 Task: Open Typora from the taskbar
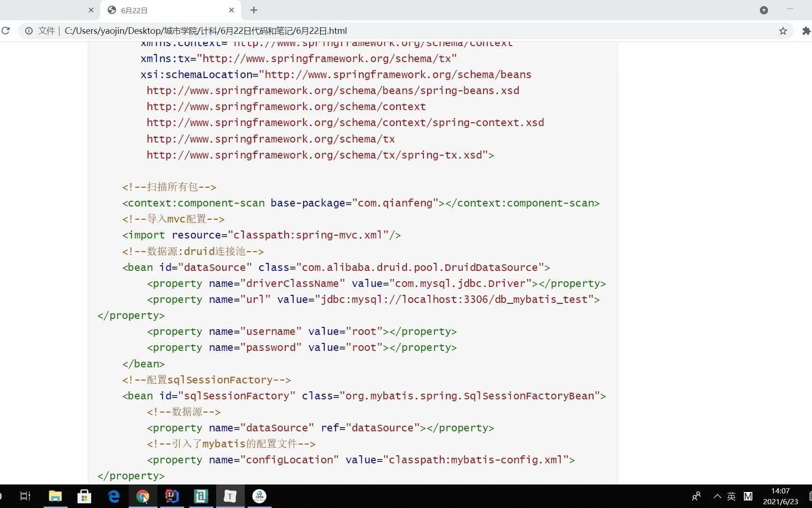coord(230,496)
